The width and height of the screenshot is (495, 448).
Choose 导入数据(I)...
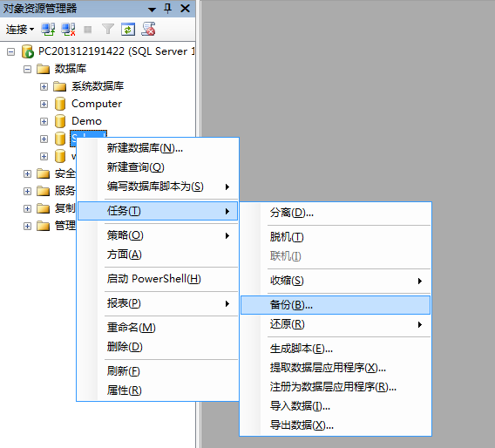point(336,406)
